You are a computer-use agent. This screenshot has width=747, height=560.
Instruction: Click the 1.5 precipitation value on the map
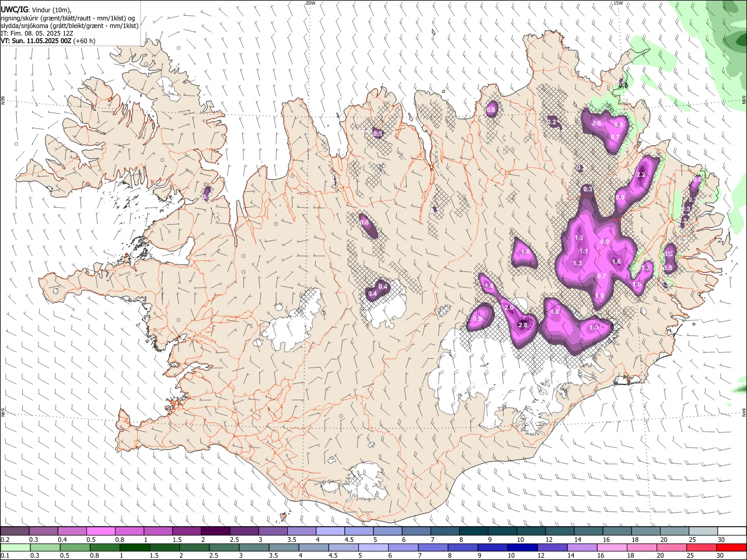[579, 237]
